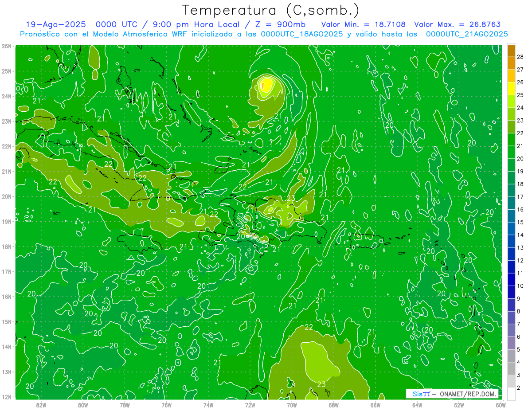Click the '70W' longitude axis label
This screenshot has height=411, width=532.
pos(292,404)
